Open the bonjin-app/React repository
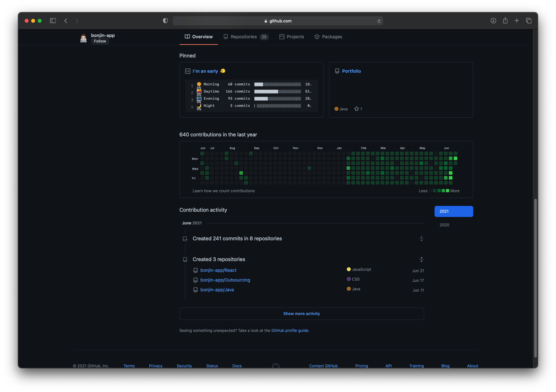The width and height of the screenshot is (556, 392). 218,270
